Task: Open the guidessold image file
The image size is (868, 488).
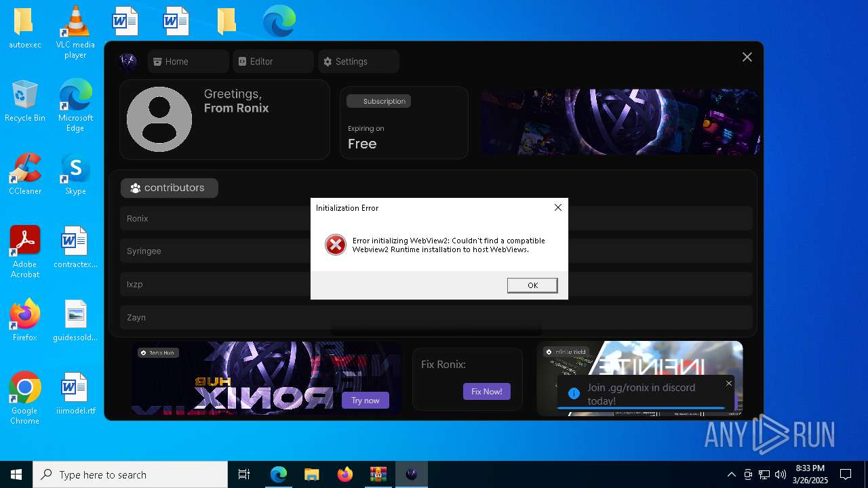Action: pos(75,321)
